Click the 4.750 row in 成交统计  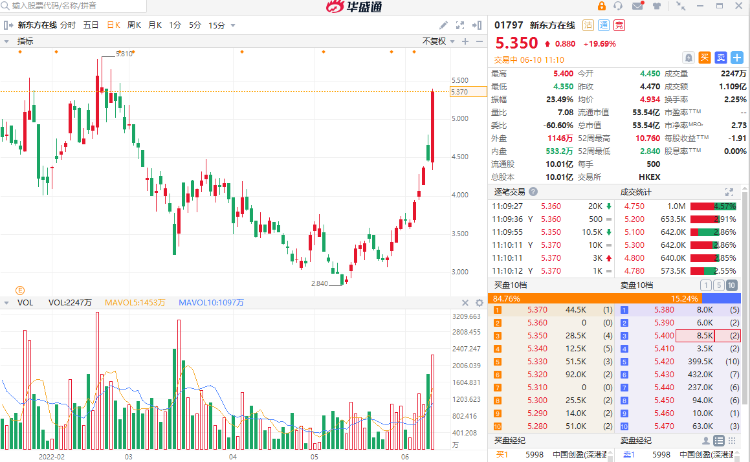(x=680, y=206)
